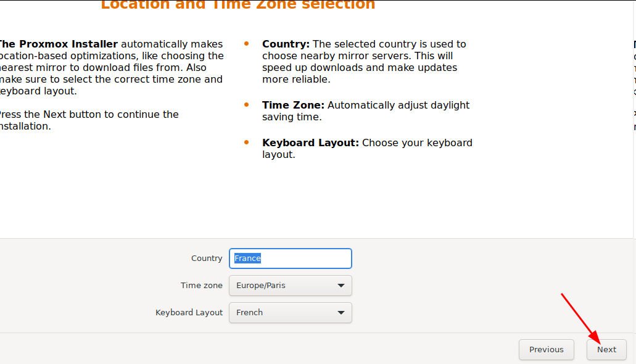Click the Europe/Paris time zone value

261,286
